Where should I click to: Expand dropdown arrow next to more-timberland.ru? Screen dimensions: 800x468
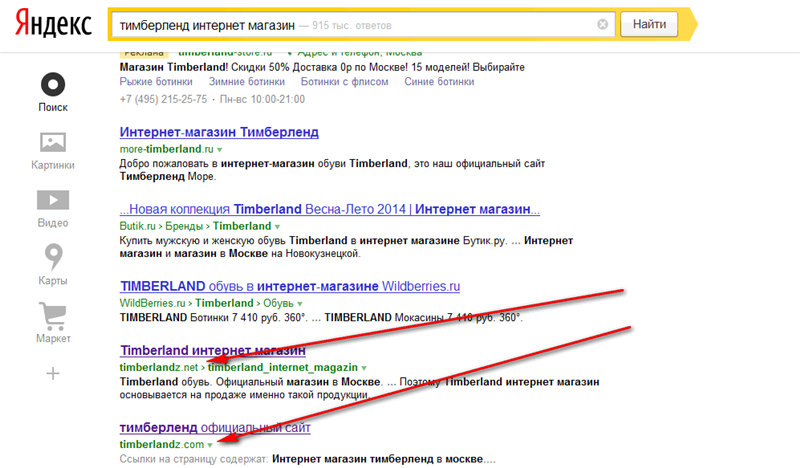[219, 150]
